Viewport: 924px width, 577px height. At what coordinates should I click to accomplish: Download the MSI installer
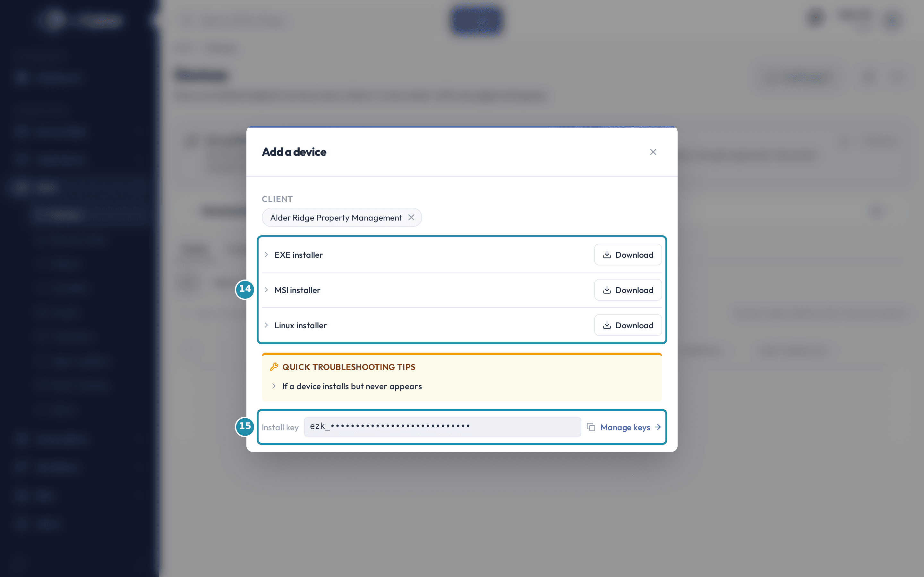(628, 290)
